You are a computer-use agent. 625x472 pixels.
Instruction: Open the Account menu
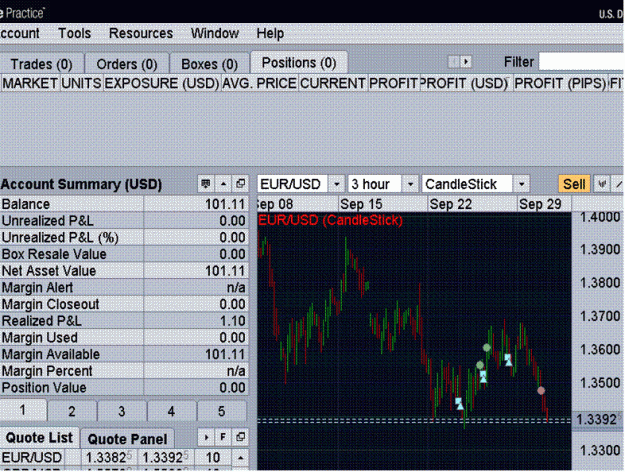tap(20, 33)
